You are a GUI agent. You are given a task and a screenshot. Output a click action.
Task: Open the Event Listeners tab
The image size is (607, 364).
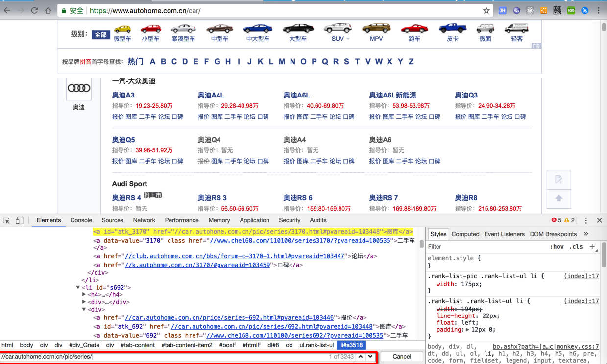point(505,234)
